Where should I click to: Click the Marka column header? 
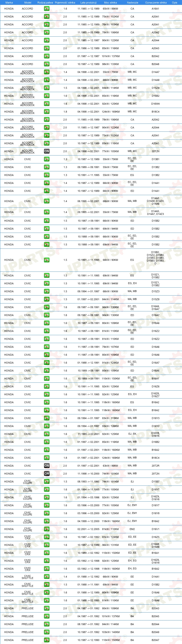9,3
